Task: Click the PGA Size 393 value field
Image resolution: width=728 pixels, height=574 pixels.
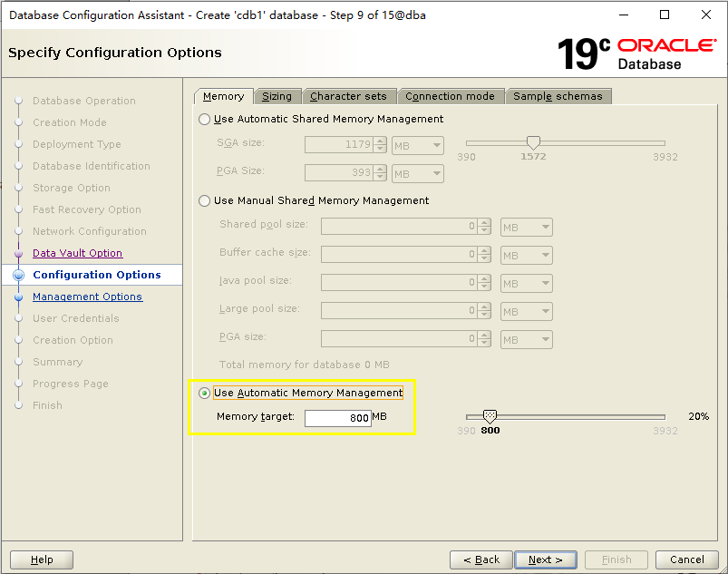Action: click(339, 173)
